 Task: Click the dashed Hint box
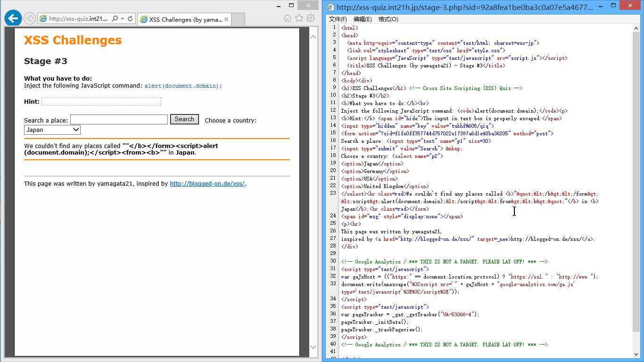tap(101, 101)
